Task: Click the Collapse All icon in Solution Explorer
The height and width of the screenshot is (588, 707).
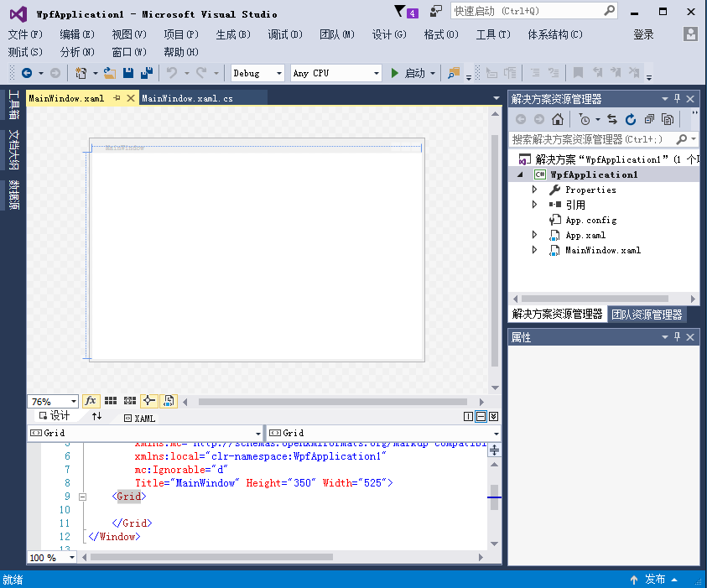Action: (x=649, y=119)
